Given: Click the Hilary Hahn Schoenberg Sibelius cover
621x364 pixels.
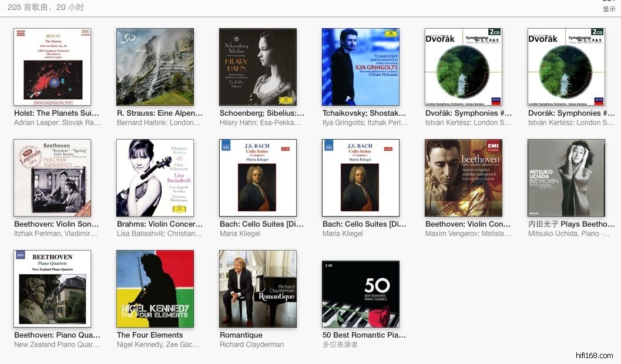Looking at the screenshot, I should pyautogui.click(x=258, y=67).
